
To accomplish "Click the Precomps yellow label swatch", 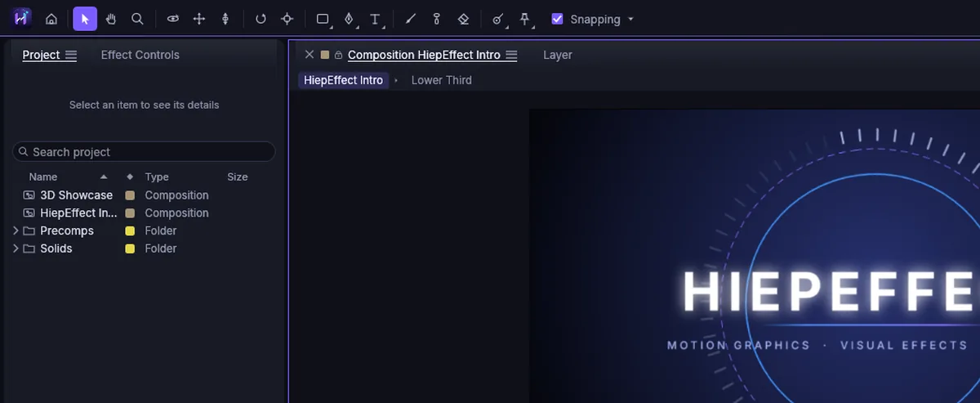I will pos(130,231).
